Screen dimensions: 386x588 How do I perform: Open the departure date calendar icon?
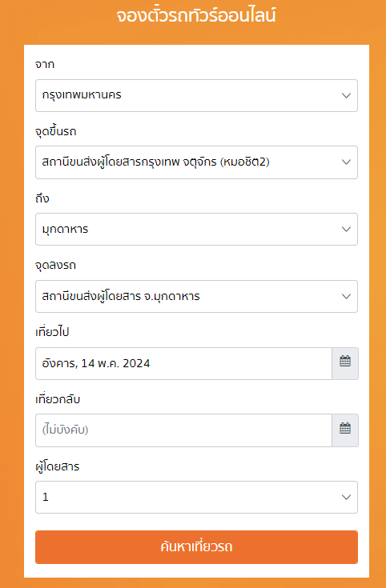click(x=345, y=363)
